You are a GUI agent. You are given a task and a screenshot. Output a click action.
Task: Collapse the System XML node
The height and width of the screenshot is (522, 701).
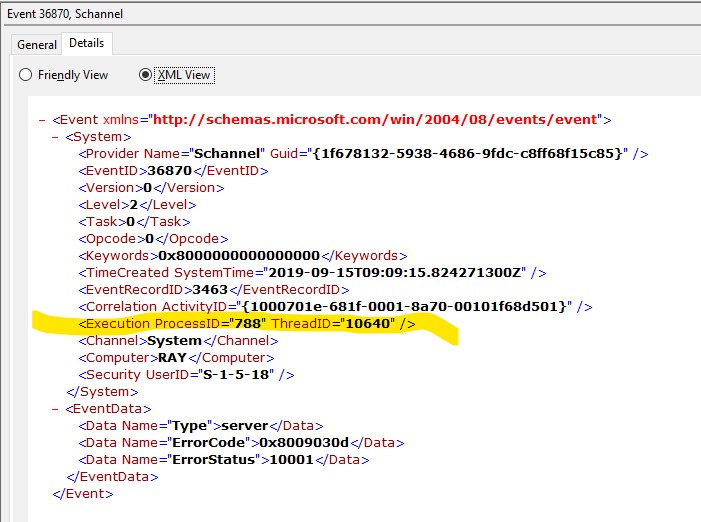point(55,137)
